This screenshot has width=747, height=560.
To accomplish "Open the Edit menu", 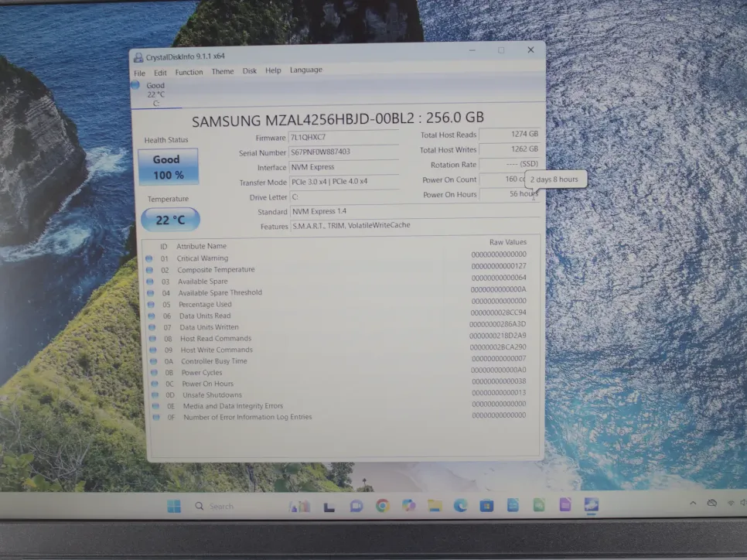I will (x=160, y=73).
